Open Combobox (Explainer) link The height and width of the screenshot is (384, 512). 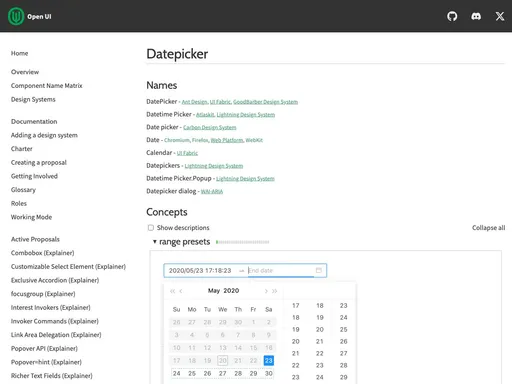click(x=42, y=253)
